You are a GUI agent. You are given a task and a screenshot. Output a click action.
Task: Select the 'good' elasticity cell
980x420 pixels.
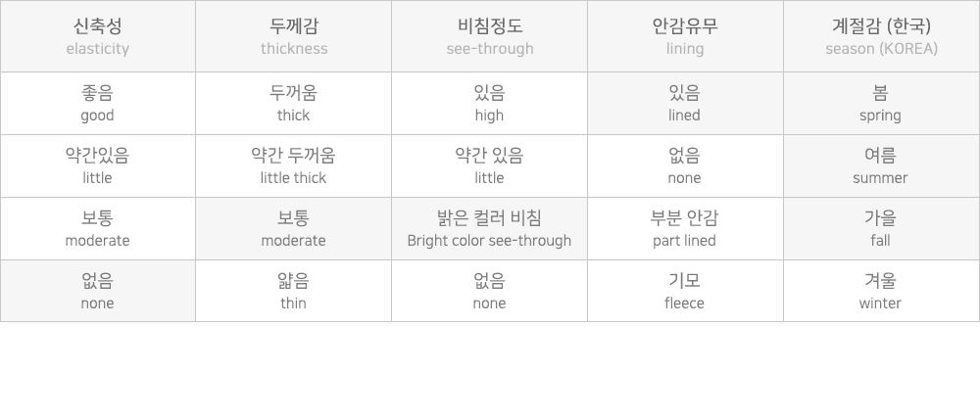pos(97,104)
